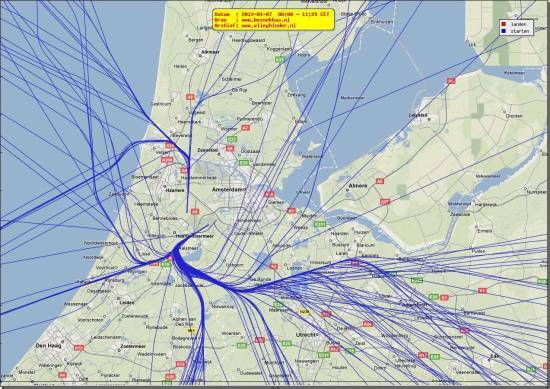Image resolution: width=550 pixels, height=389 pixels.
Task: Click the Utrecht city label
Action: [306, 335]
